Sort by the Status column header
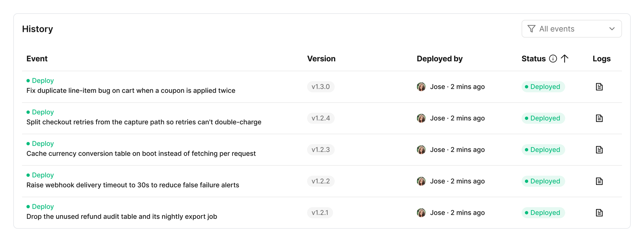The width and height of the screenshot is (644, 242). pyautogui.click(x=533, y=59)
